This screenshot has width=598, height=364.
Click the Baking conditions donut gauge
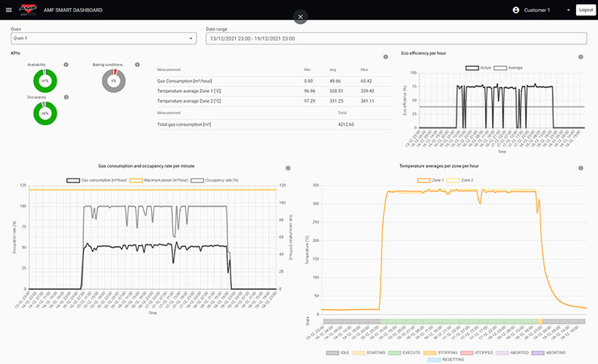[x=114, y=81]
